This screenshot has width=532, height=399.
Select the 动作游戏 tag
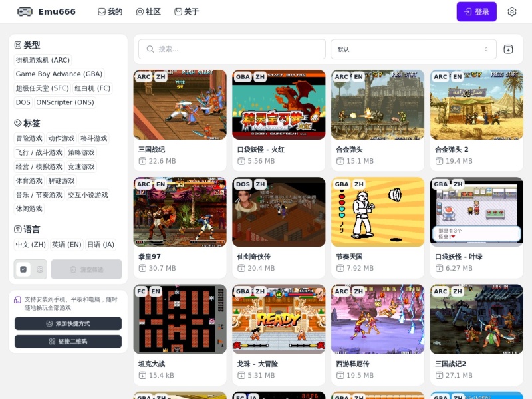tap(61, 138)
